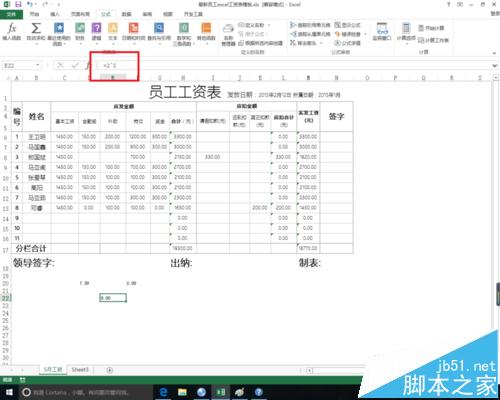Switch to the Developer tab
Screen dimensions: 500x400
pyautogui.click(x=193, y=14)
